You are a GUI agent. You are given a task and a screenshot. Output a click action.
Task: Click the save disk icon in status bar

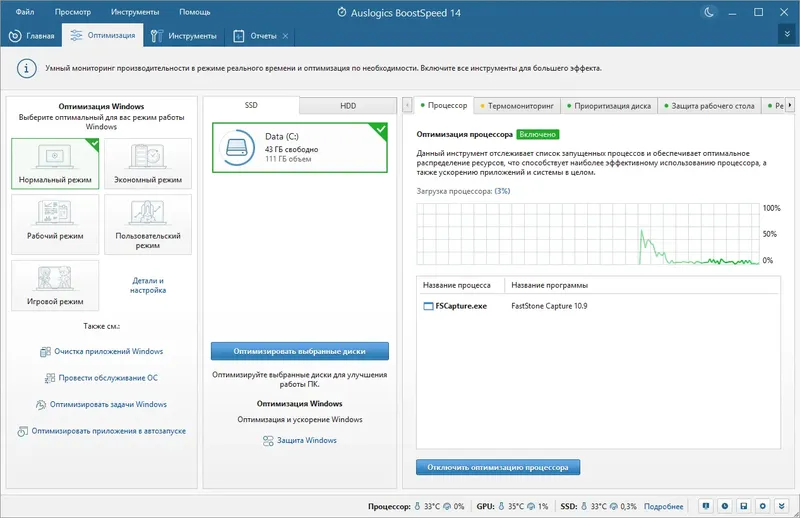click(x=744, y=506)
